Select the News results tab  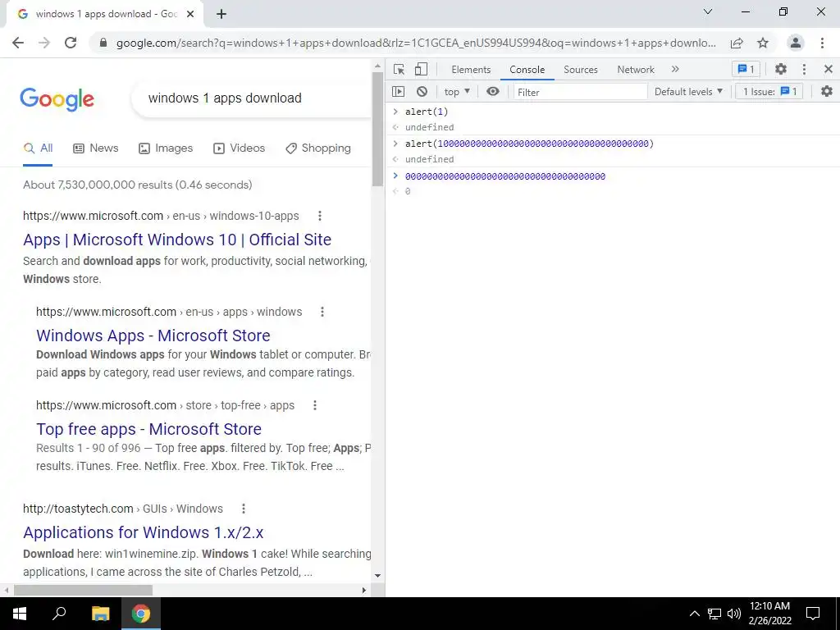click(96, 148)
